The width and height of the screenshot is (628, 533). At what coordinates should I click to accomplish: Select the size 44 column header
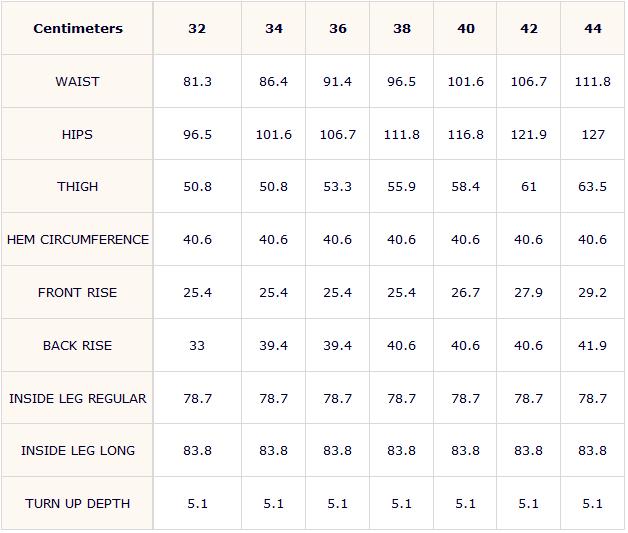point(593,28)
